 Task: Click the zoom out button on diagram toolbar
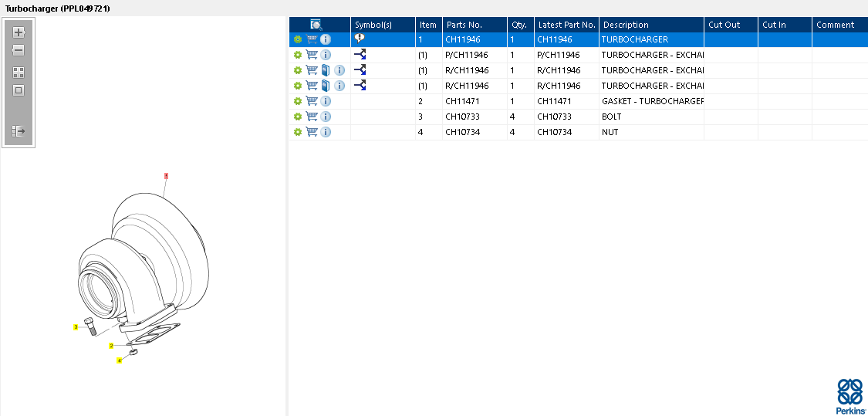[19, 50]
